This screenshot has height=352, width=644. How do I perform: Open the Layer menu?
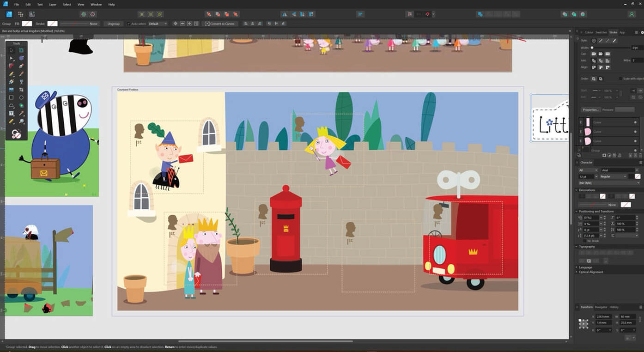pos(53,5)
